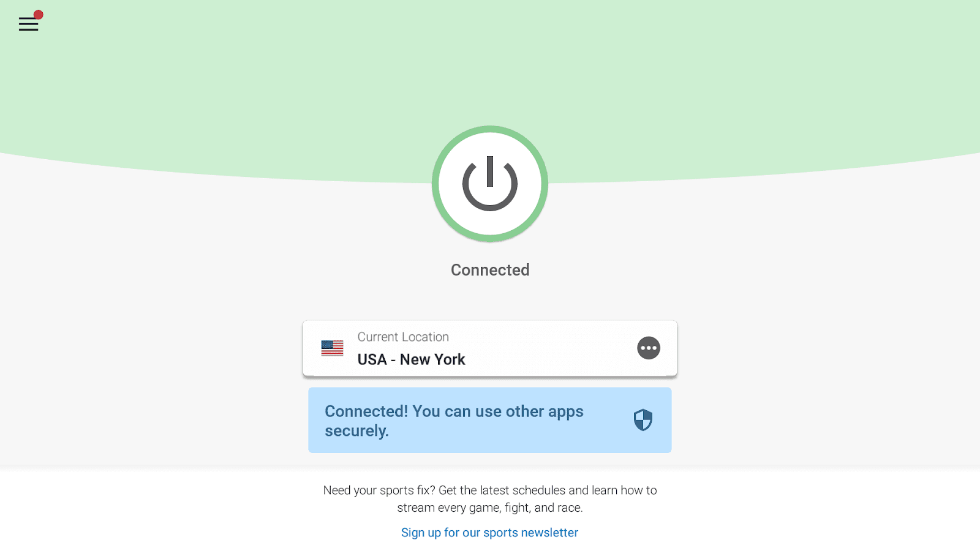Click the 'New York' text in location card
The height and width of the screenshot is (551, 980).
(x=432, y=359)
